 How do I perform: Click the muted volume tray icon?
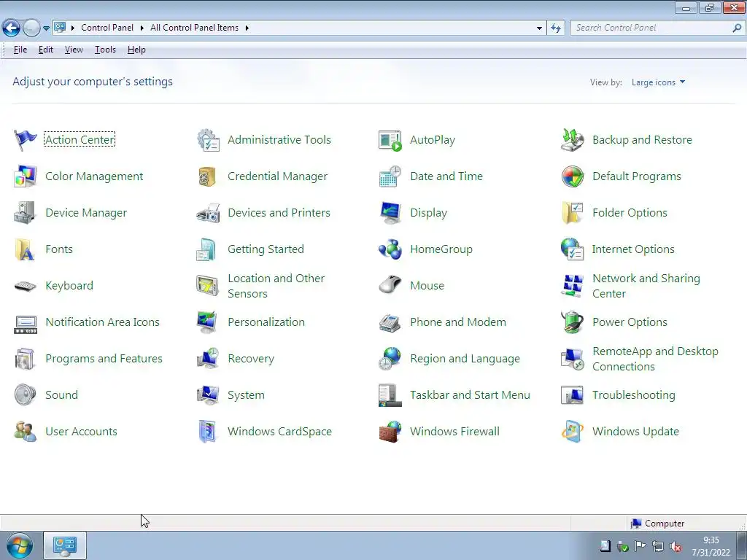675,547
